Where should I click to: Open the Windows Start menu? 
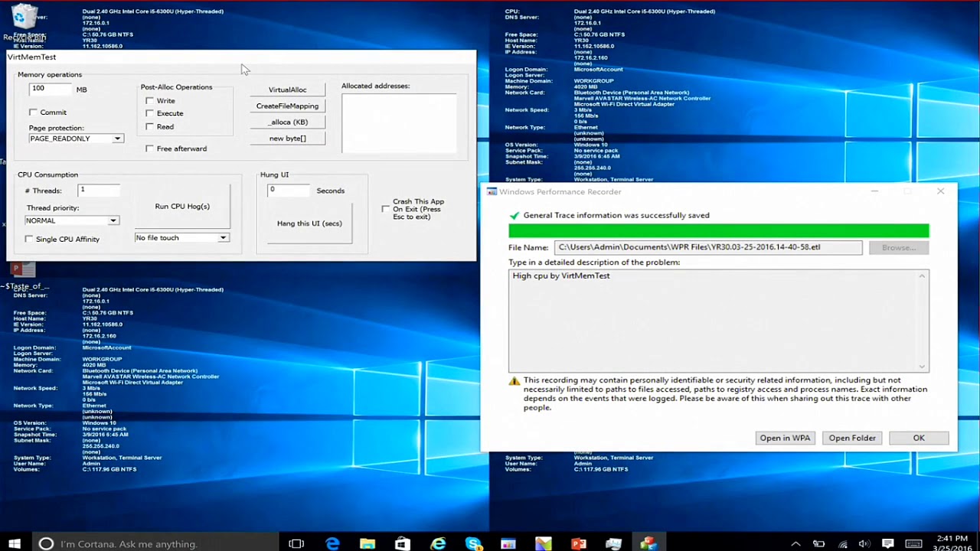click(14, 544)
